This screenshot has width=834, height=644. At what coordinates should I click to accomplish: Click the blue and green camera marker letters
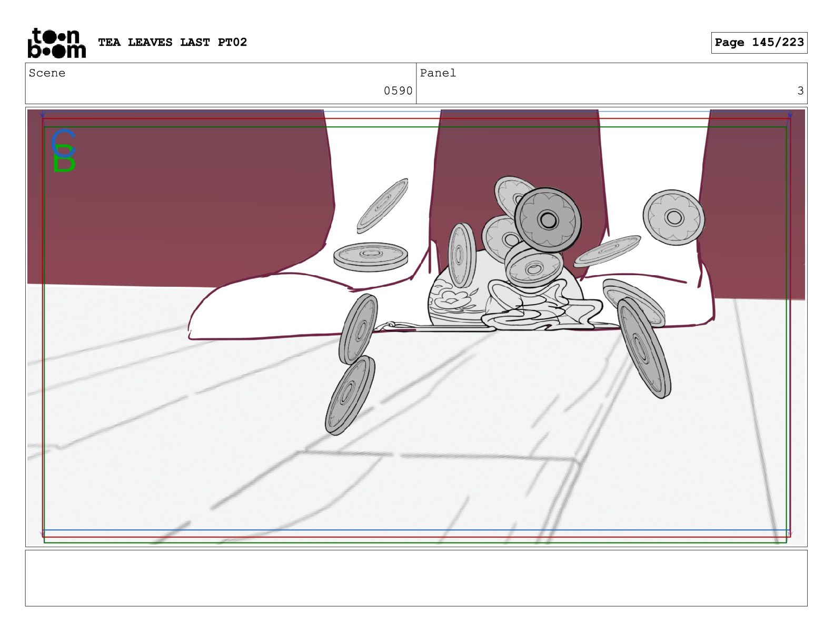pyautogui.click(x=64, y=150)
